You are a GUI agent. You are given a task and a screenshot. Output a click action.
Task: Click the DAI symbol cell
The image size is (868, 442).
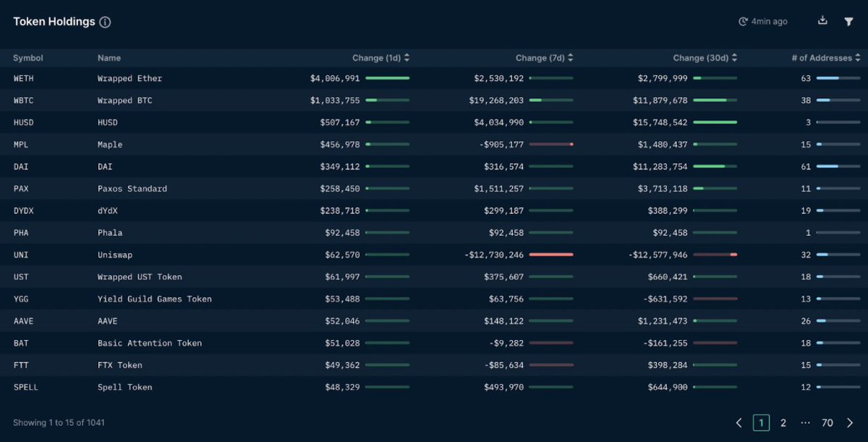click(21, 166)
